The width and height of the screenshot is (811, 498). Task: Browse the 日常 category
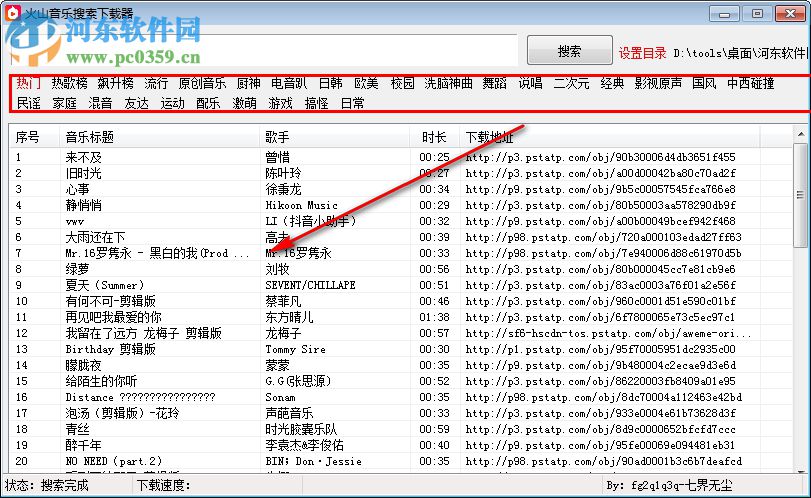pos(352,103)
